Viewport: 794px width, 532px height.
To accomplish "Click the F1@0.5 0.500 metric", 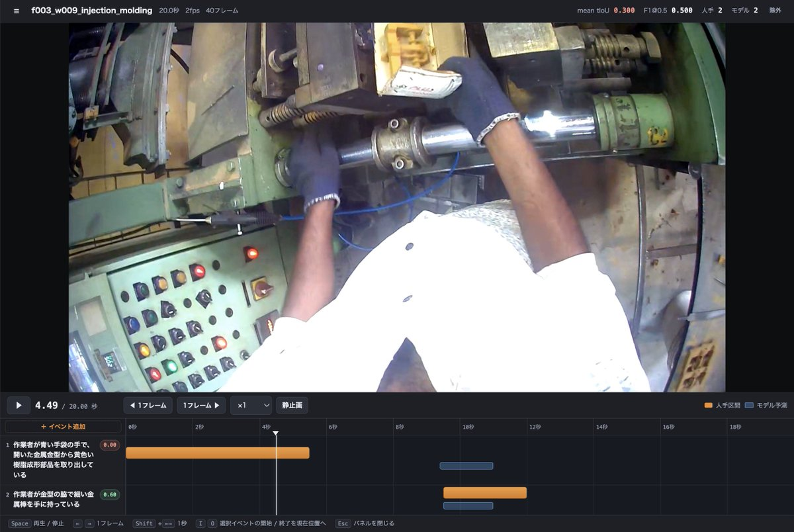I will (x=668, y=11).
